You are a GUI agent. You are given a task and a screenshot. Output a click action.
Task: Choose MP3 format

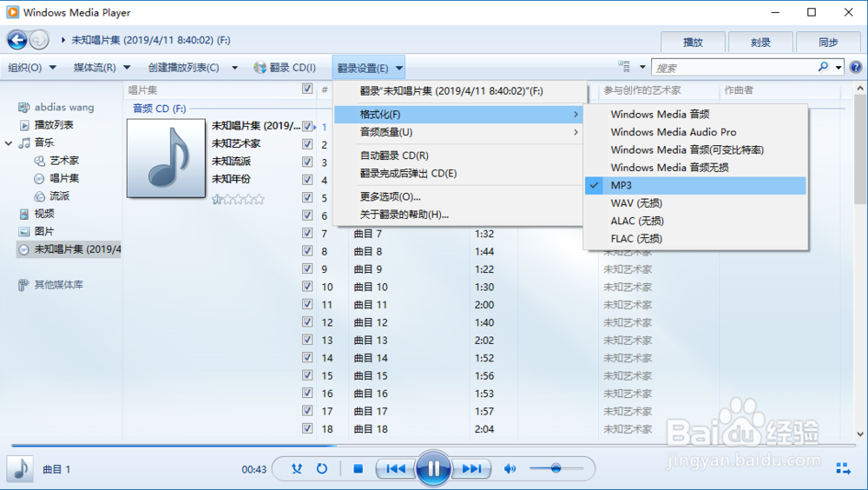695,185
